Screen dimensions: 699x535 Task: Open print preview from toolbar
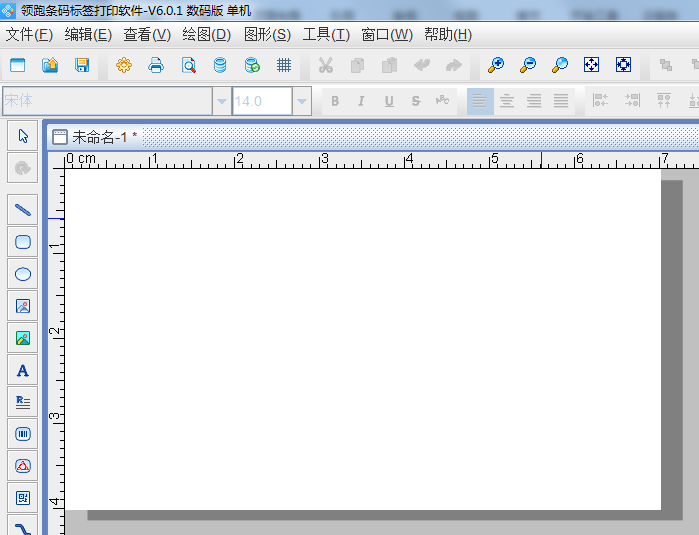(x=188, y=65)
